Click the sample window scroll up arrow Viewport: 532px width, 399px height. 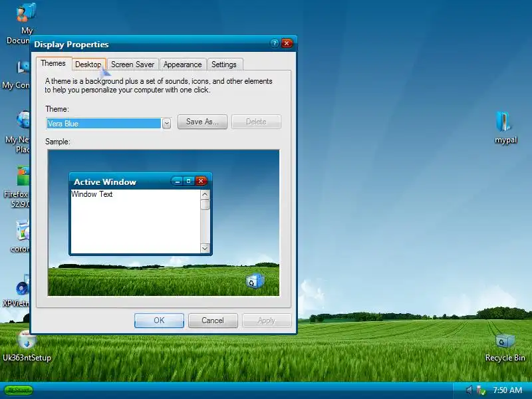pos(205,194)
